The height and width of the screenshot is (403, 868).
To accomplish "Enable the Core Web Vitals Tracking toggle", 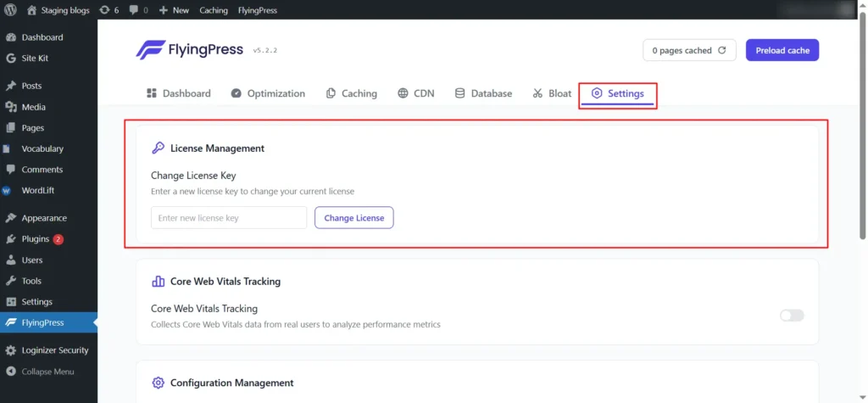I will pos(791,316).
